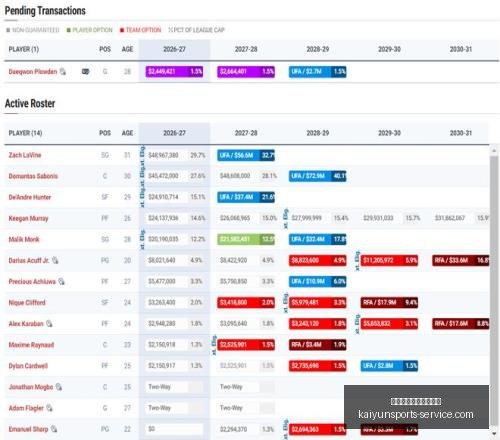Click Zach LaVine's UFA / $56.6M cell
This screenshot has height=440, width=500.
click(x=246, y=155)
